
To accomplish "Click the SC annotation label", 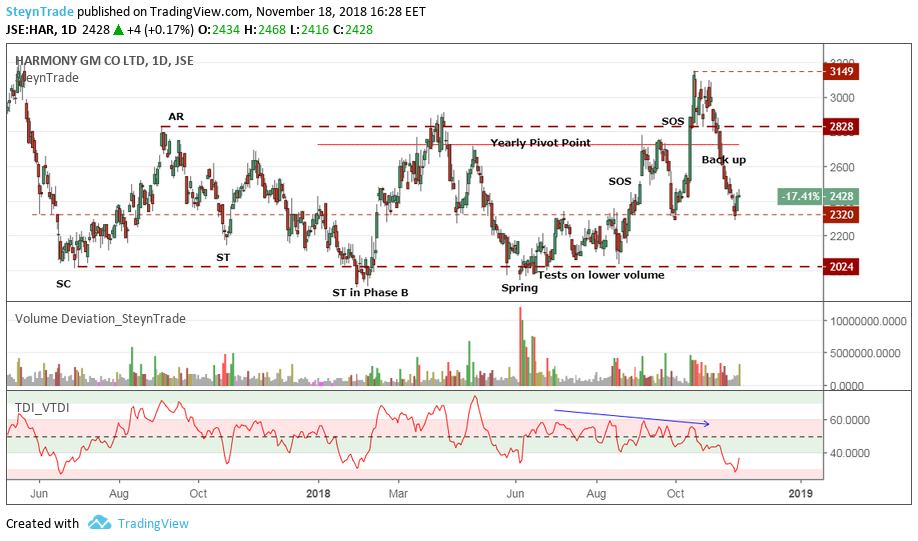I will coord(63,284).
